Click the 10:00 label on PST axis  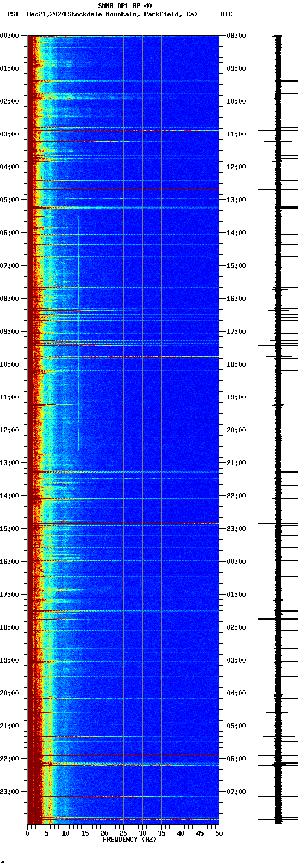tap(9, 364)
